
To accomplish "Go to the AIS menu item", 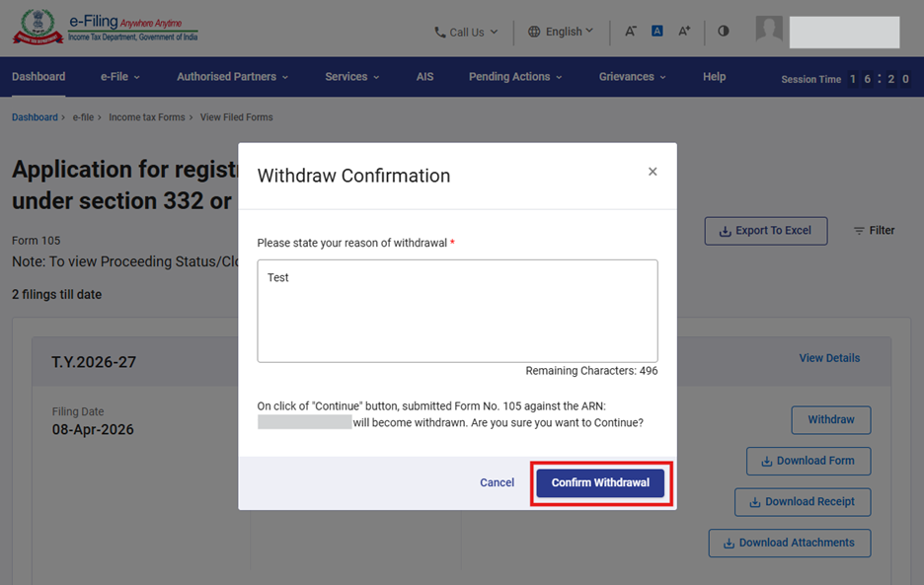I will pyautogui.click(x=424, y=77).
